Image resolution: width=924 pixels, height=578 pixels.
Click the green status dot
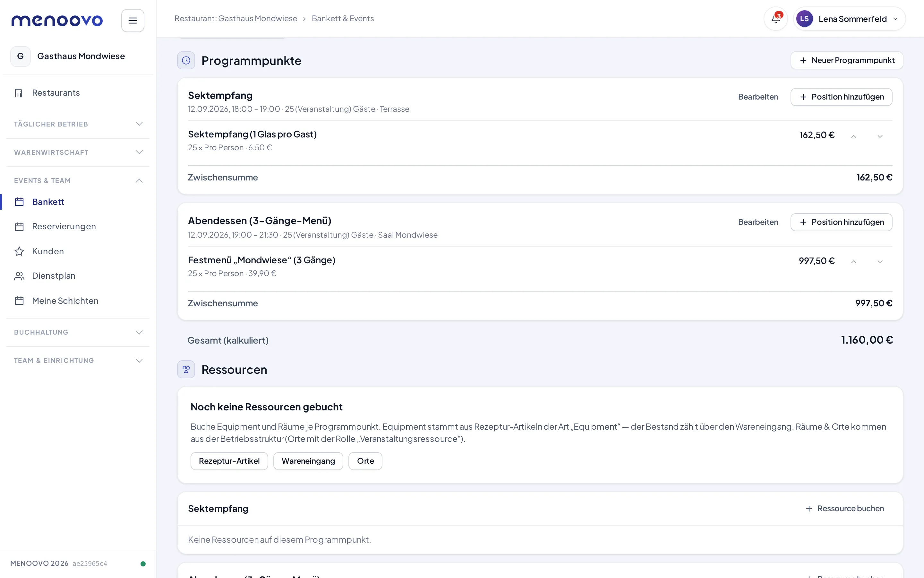pos(143,564)
